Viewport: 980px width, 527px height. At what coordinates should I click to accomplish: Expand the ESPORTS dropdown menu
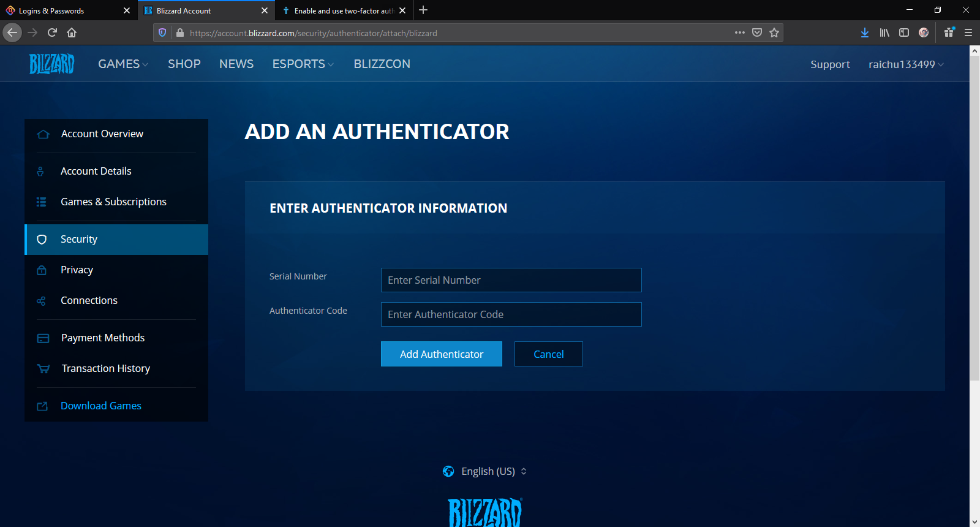[303, 64]
